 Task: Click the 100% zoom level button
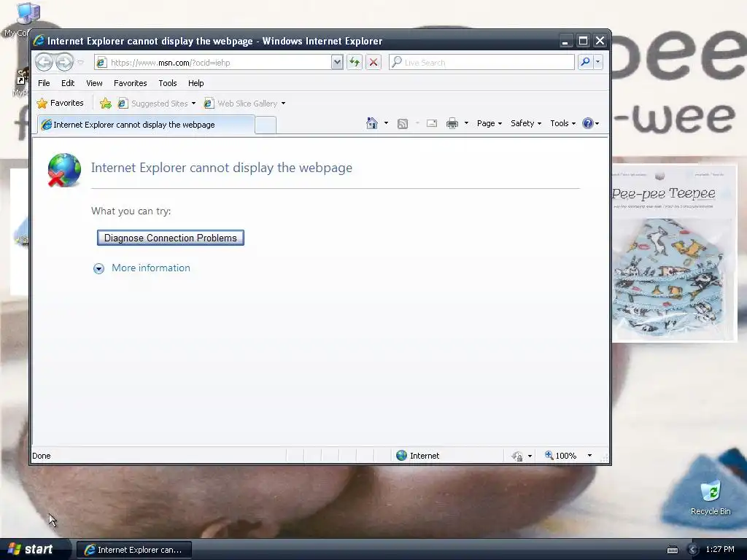[x=561, y=456]
